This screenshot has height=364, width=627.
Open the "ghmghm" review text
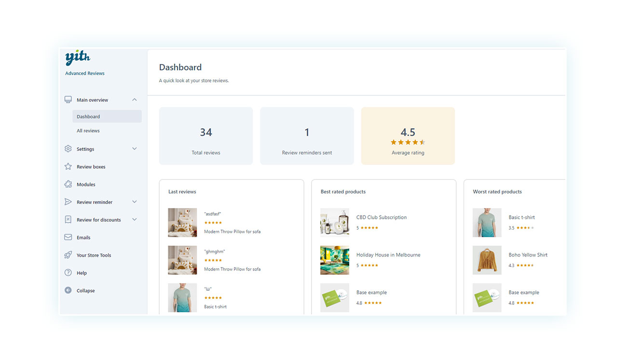point(215,251)
